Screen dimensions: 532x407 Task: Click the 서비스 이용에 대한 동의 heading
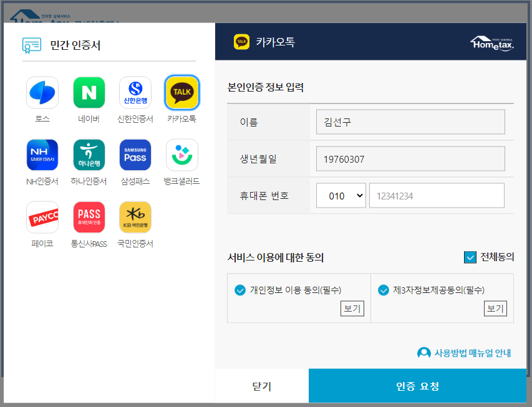tap(276, 257)
